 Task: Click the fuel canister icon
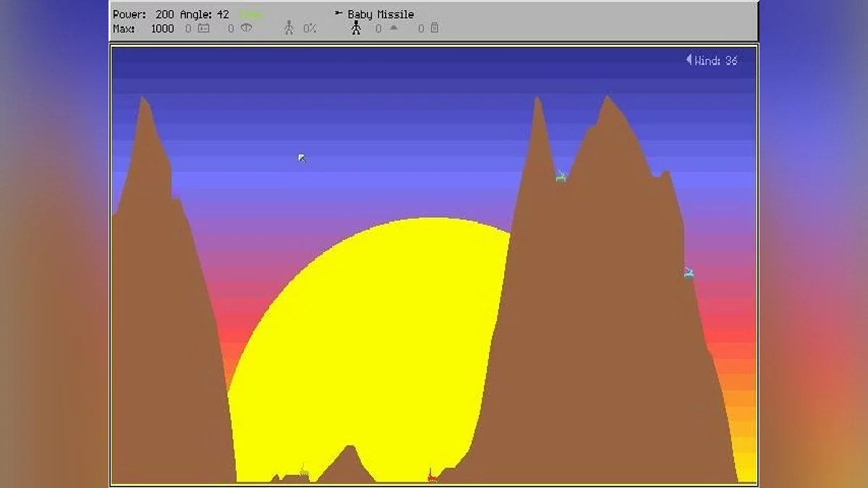[x=434, y=28]
